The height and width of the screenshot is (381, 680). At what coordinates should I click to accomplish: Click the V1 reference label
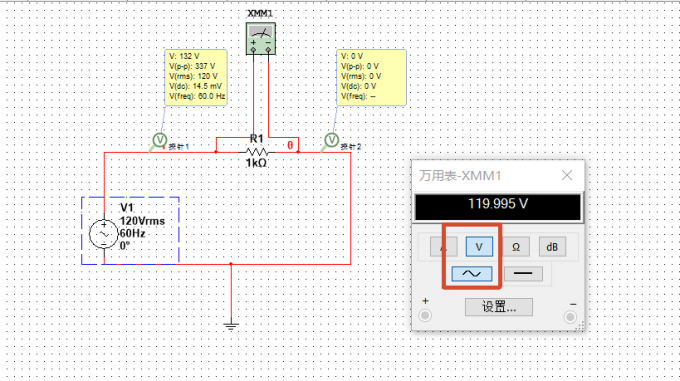click(127, 208)
